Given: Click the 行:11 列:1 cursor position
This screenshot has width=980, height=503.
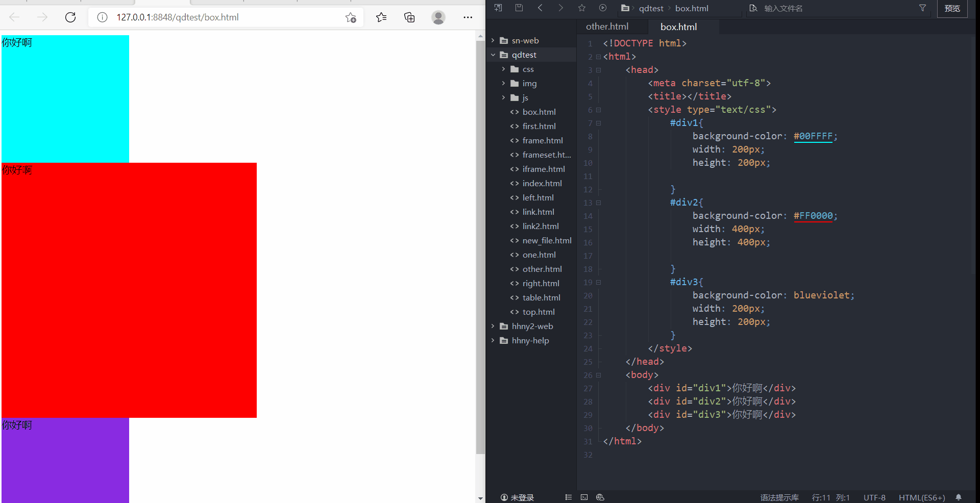Looking at the screenshot, I should click(x=831, y=497).
